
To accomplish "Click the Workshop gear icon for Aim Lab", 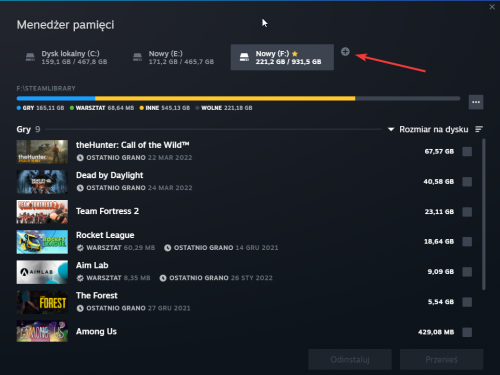I will tap(80, 278).
